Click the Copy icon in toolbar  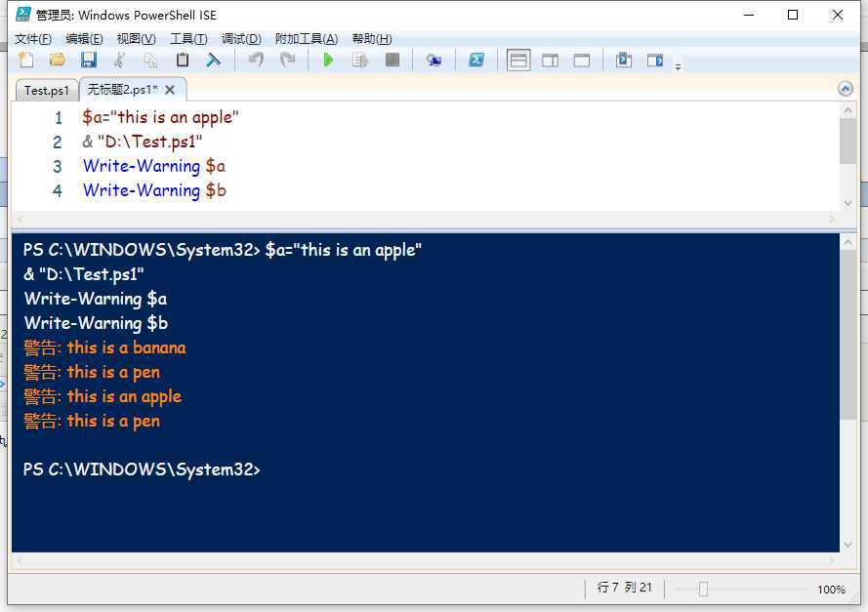[150, 60]
